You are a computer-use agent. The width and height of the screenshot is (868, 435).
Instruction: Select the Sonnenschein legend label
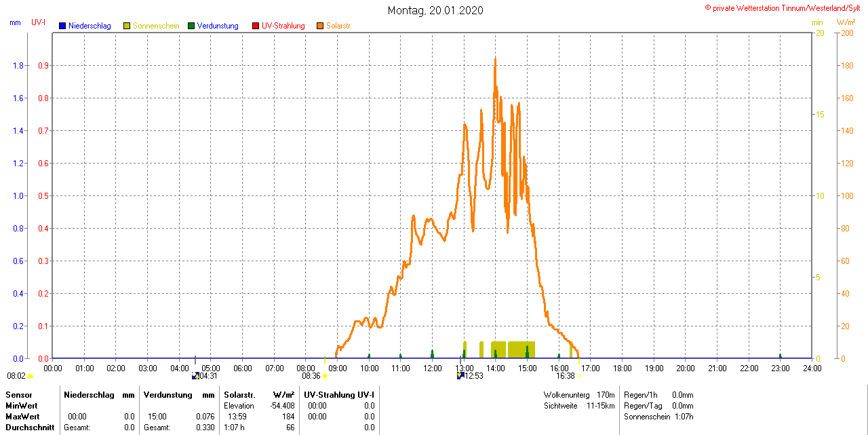[156, 26]
